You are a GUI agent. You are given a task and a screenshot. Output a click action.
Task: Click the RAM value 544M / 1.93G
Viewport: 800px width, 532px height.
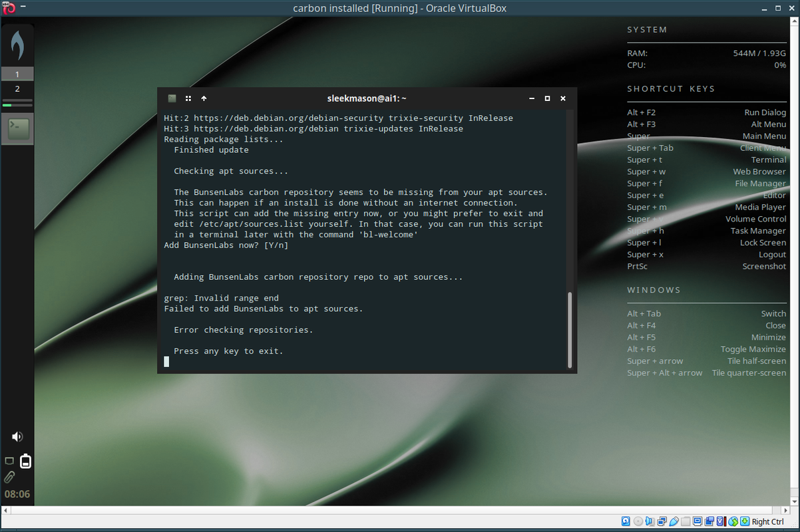tap(759, 53)
